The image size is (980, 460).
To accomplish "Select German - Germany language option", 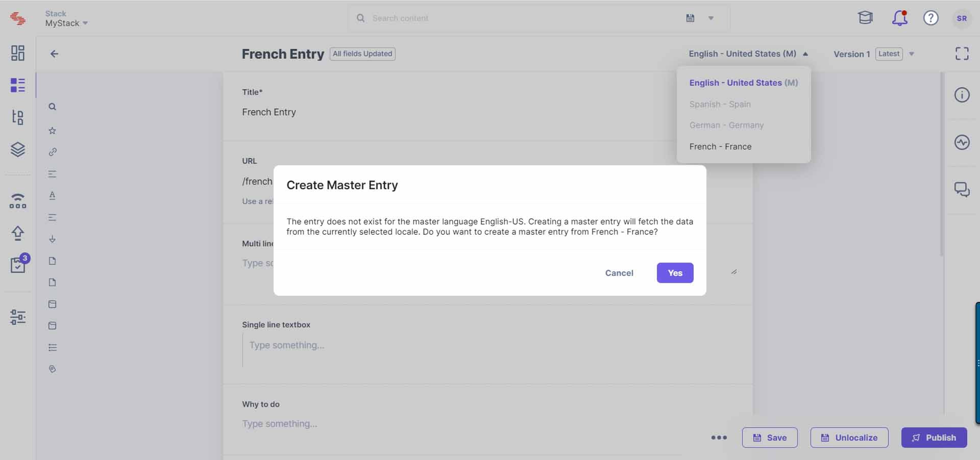I will click(x=726, y=125).
